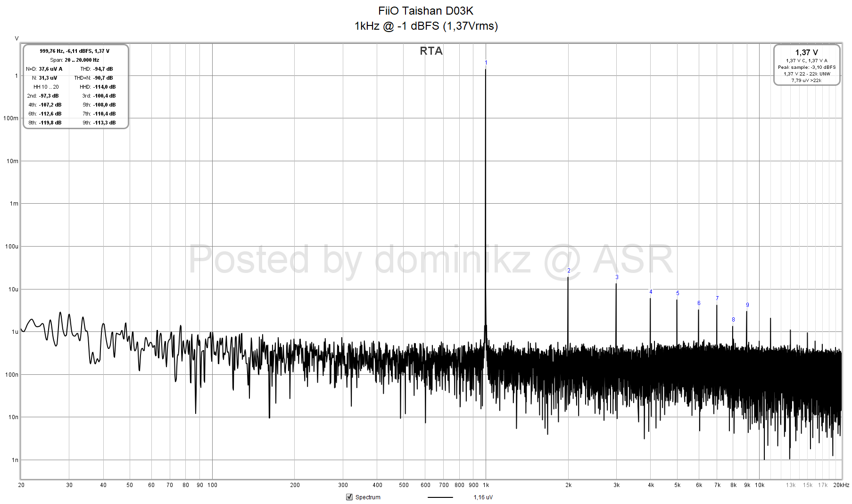
Task: Click the black Spectrum trace line sample
Action: 440,497
